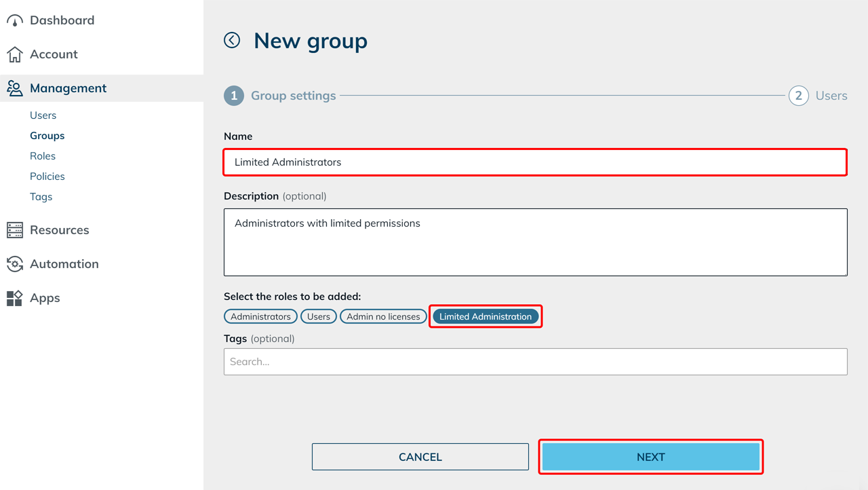Click the Account house icon
The width and height of the screenshot is (868, 490).
[x=14, y=54]
